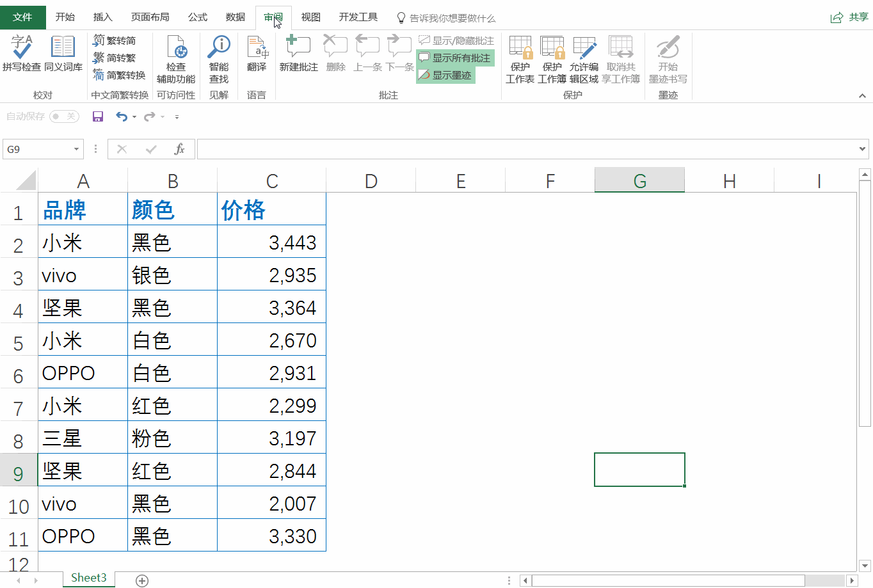Confirm the formula bar entry
The image size is (873, 588).
(151, 149)
